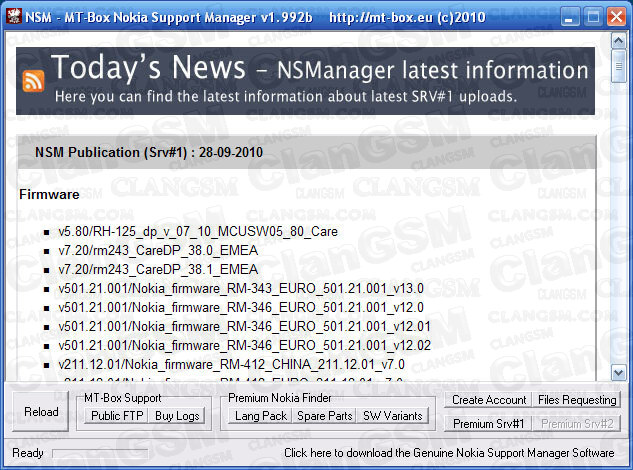Screen dimensions: 633x470
Task: Click the Firmware section heading
Action: [x=49, y=195]
